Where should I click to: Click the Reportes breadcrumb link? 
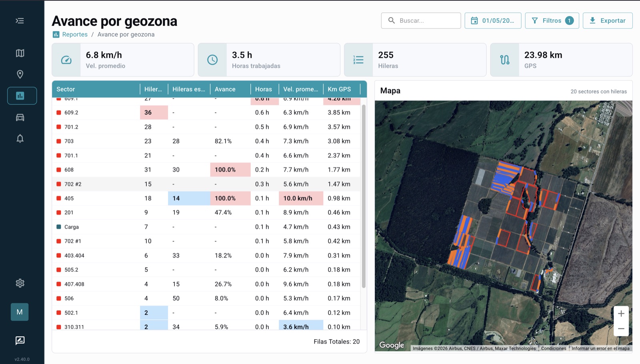(75, 34)
